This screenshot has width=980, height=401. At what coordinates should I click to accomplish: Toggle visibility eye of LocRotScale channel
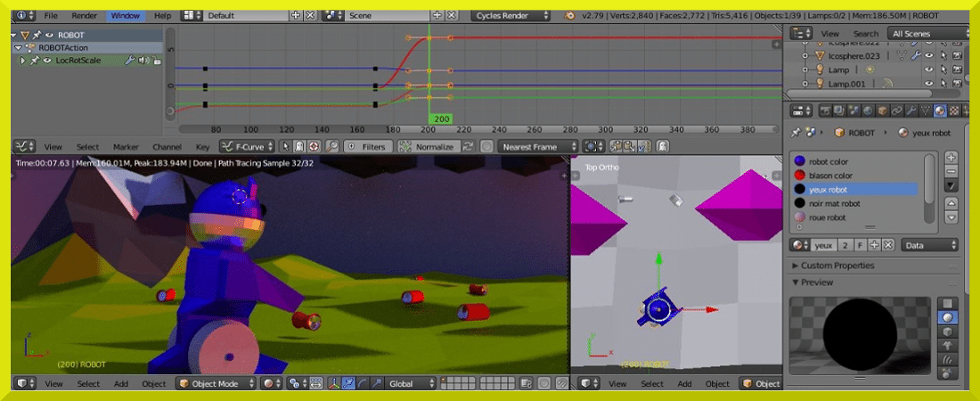tap(47, 60)
